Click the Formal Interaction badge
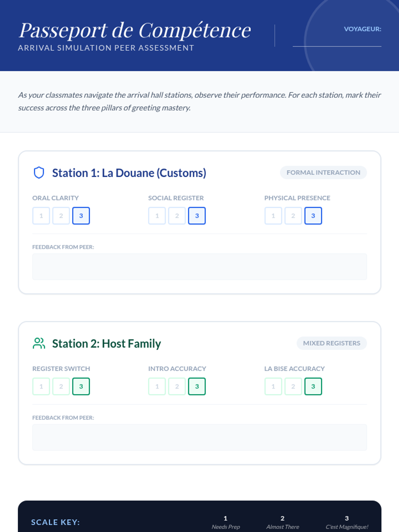This screenshot has width=399, height=532. [x=323, y=173]
